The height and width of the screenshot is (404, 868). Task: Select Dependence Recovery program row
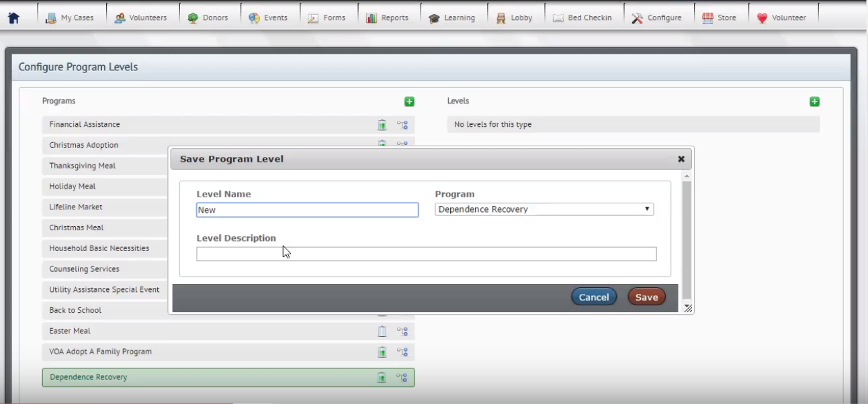[x=228, y=377]
